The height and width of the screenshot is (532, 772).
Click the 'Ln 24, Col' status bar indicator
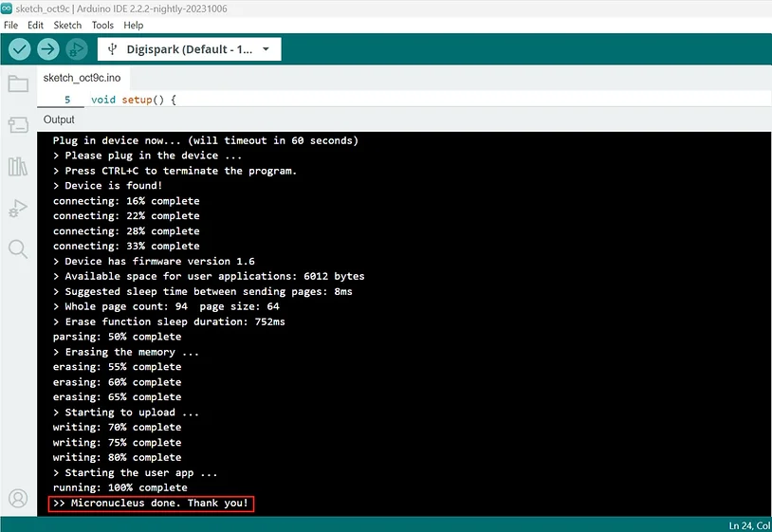(x=749, y=525)
